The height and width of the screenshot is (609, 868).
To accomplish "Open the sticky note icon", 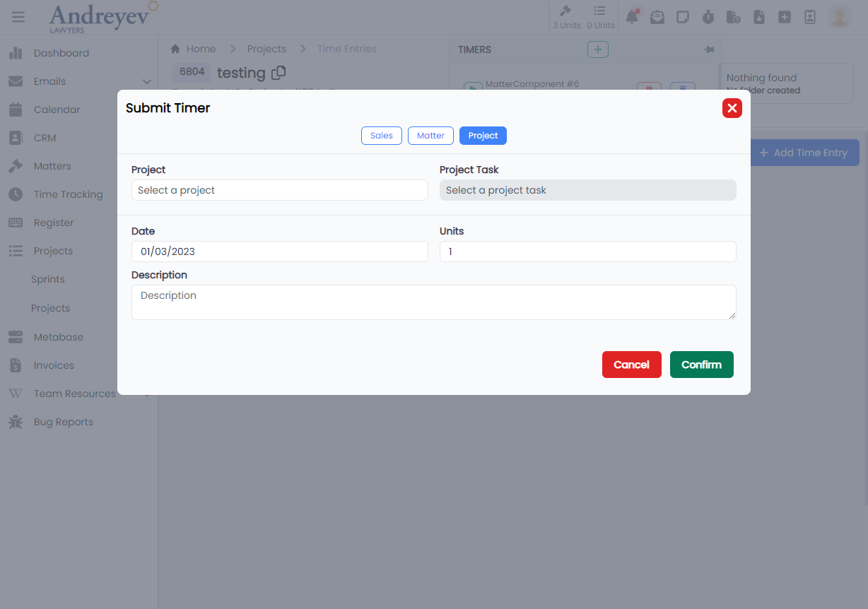I will (683, 17).
